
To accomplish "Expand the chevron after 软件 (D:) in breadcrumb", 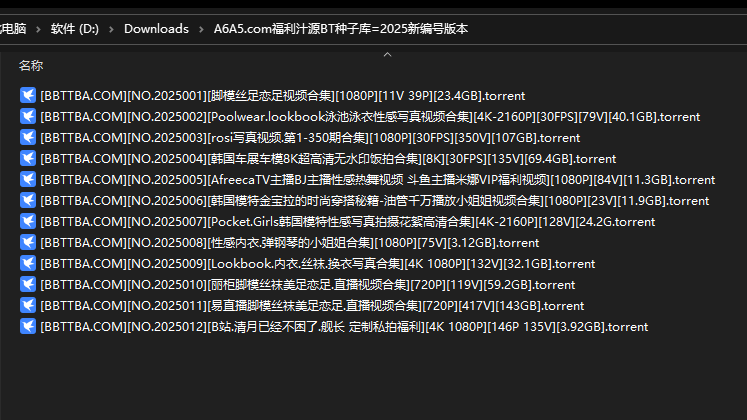I will point(110,29).
